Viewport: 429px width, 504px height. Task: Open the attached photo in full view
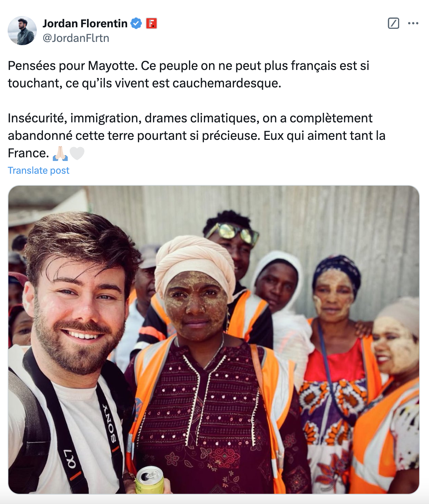(x=214, y=340)
